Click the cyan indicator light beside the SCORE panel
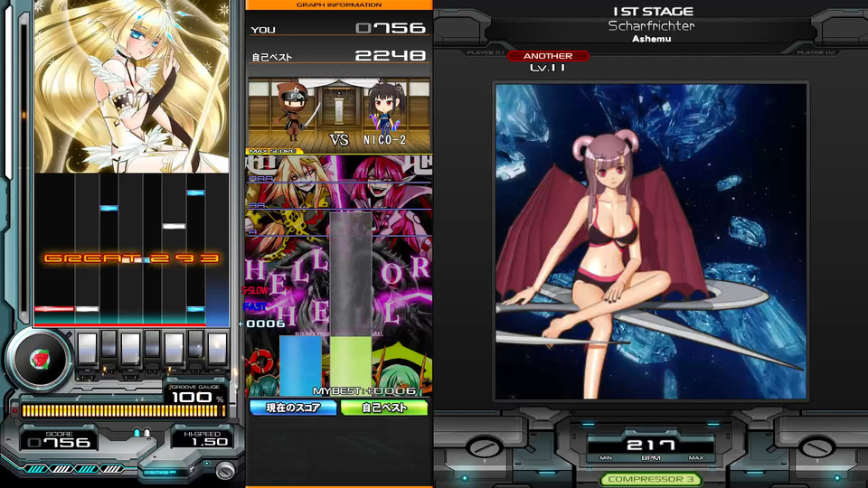Image resolution: width=868 pixels, height=488 pixels. (137, 433)
